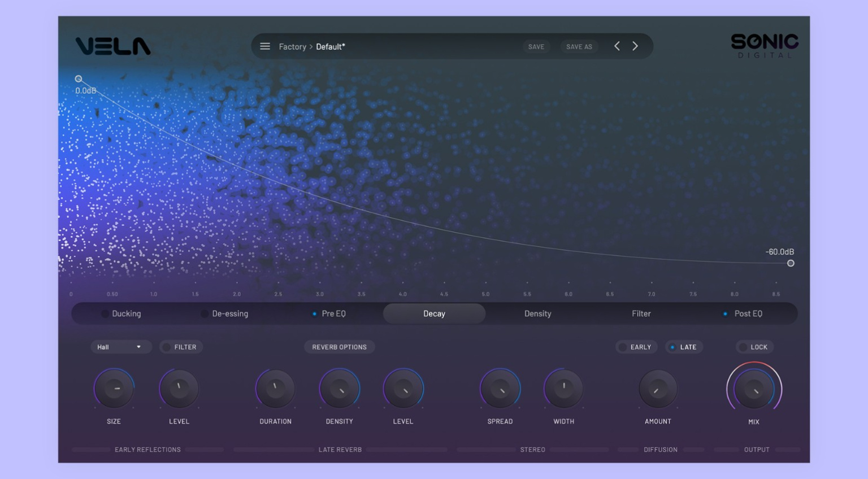Go to the next preset arrow
The width and height of the screenshot is (868, 479).
(635, 46)
